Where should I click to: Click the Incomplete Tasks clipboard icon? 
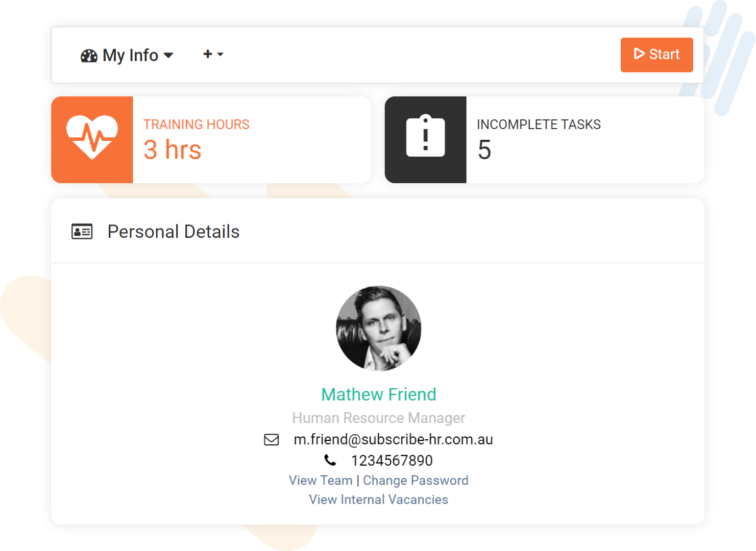click(425, 137)
